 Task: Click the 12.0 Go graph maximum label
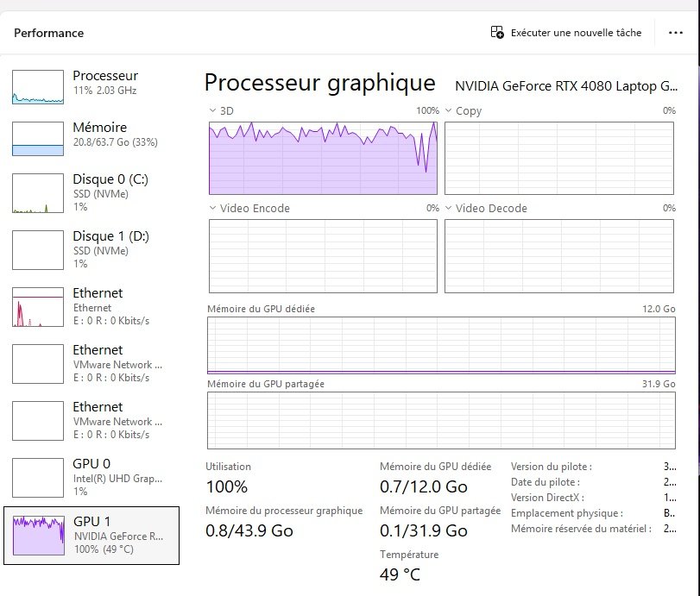(659, 309)
